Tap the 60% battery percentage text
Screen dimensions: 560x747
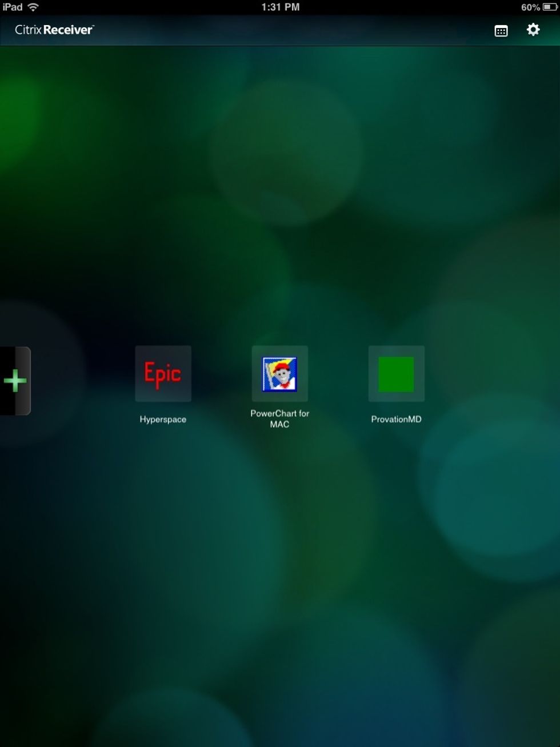point(530,7)
